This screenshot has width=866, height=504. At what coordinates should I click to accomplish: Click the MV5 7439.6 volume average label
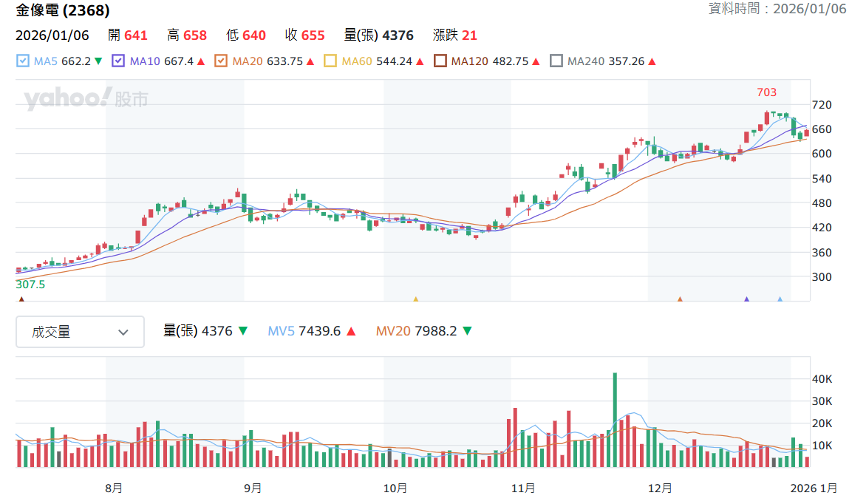point(304,331)
